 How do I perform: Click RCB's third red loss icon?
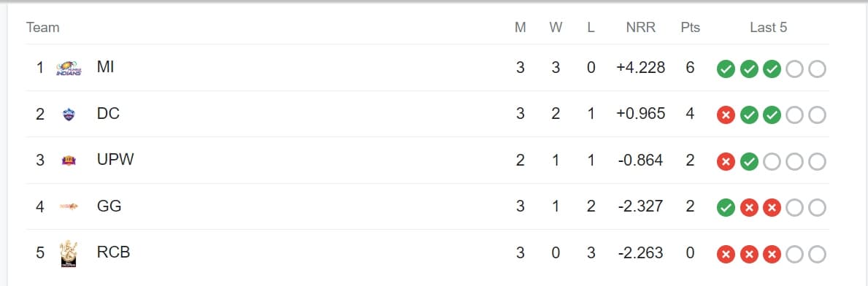click(772, 255)
